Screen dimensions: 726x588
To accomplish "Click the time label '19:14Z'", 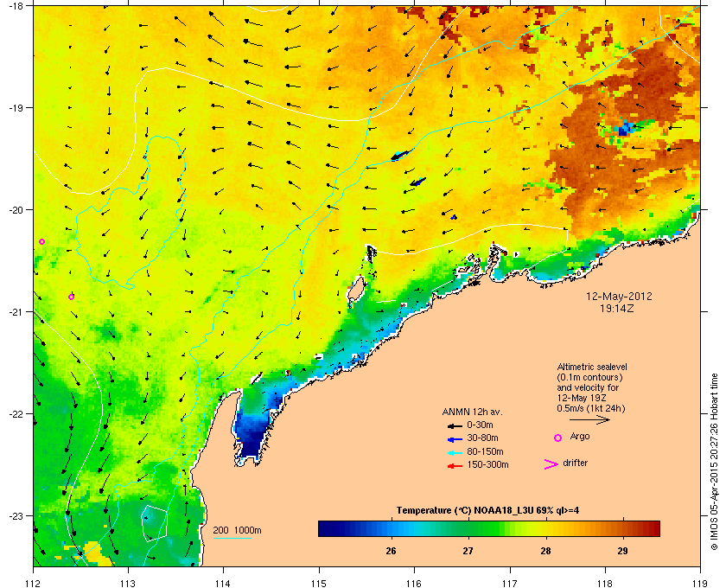I will click(x=617, y=308).
